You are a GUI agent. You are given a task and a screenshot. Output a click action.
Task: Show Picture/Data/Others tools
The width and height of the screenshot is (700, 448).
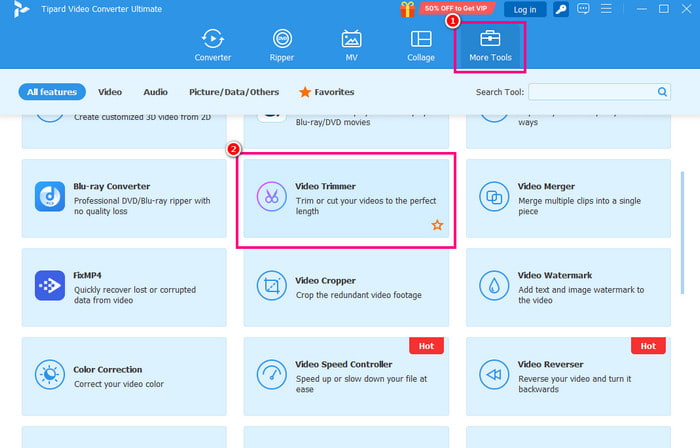click(x=234, y=92)
